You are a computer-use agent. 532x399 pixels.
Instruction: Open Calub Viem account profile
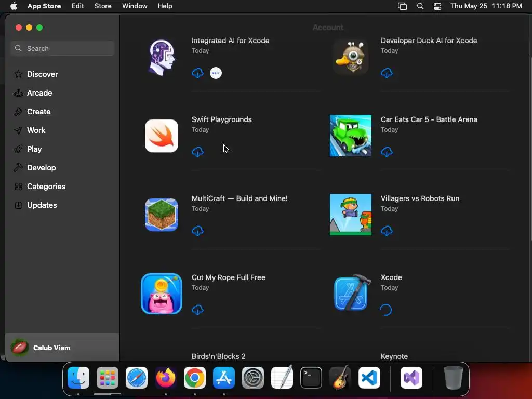(x=62, y=348)
